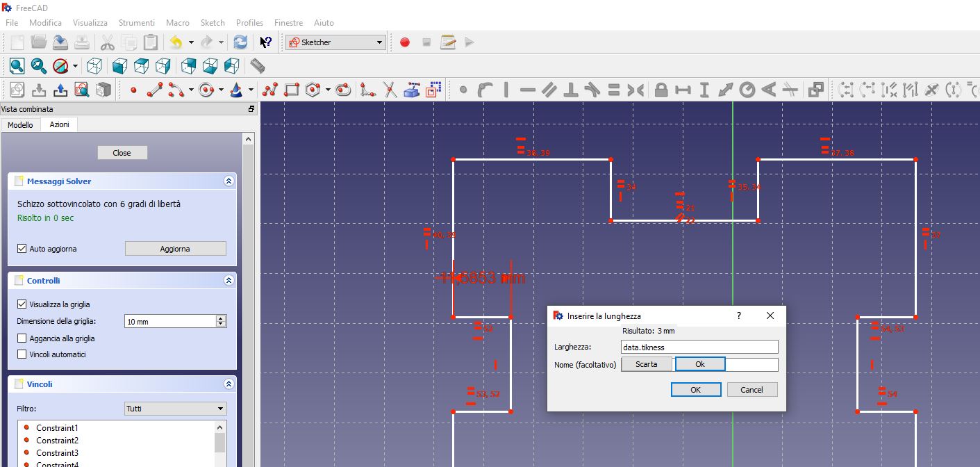Apply the perpendicular constraint icon
This screenshot has height=467, width=980.
pos(571,90)
